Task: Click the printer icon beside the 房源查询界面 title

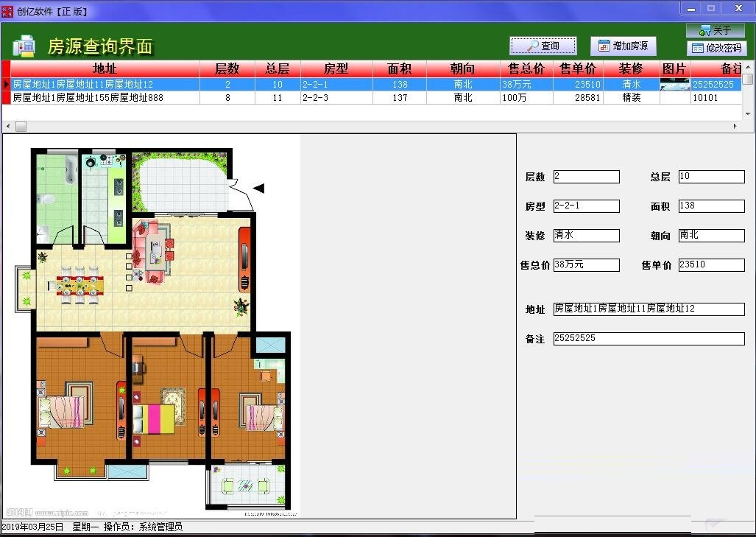Action: point(24,45)
